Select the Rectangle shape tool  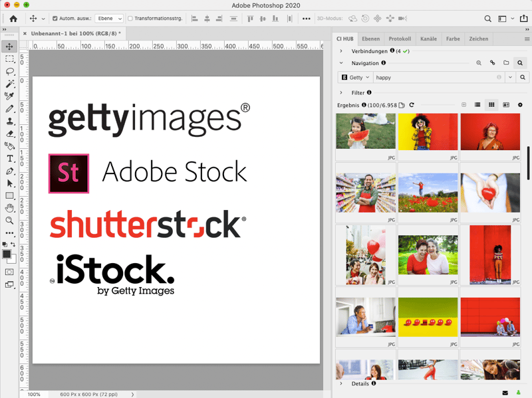pos(9,195)
